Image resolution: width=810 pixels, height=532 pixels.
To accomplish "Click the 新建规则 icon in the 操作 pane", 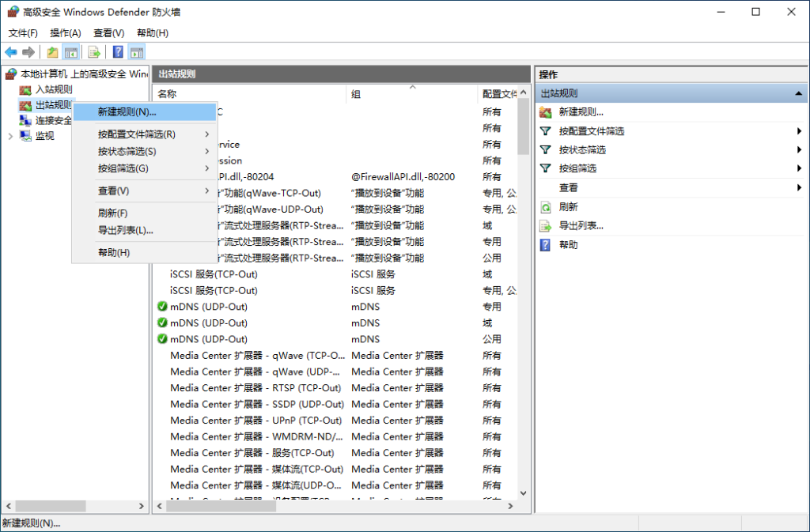I will [x=543, y=111].
